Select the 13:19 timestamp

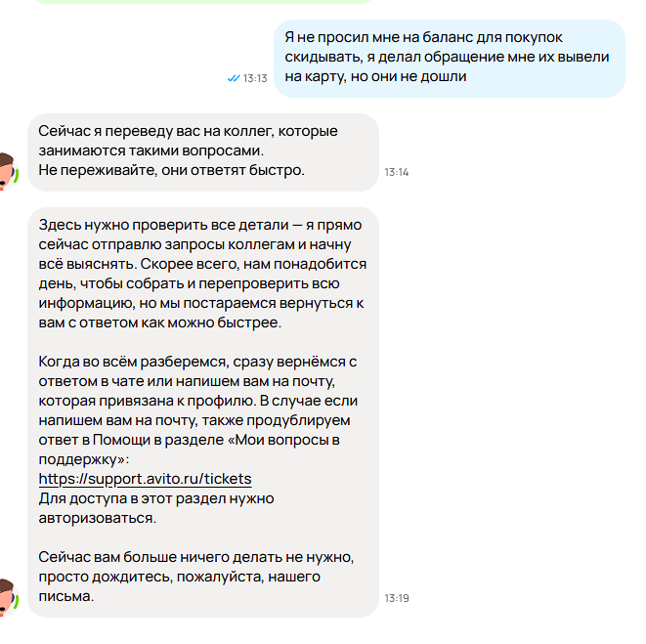(x=397, y=598)
